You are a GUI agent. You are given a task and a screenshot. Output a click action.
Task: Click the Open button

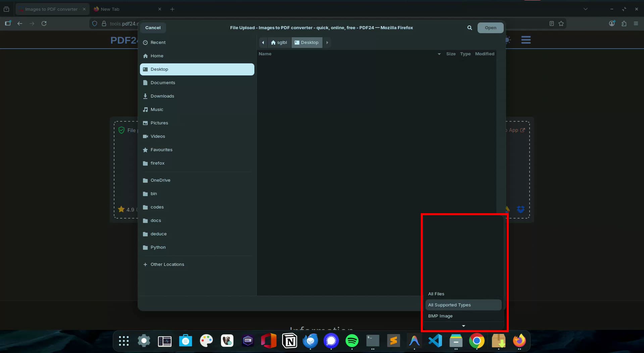pos(490,28)
